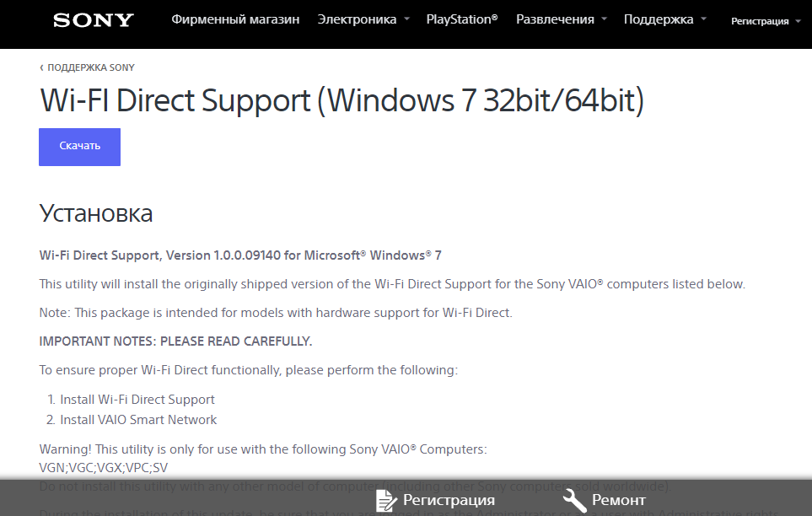
Task: Click the Регистрация label in bottom bar
Action: click(x=449, y=500)
